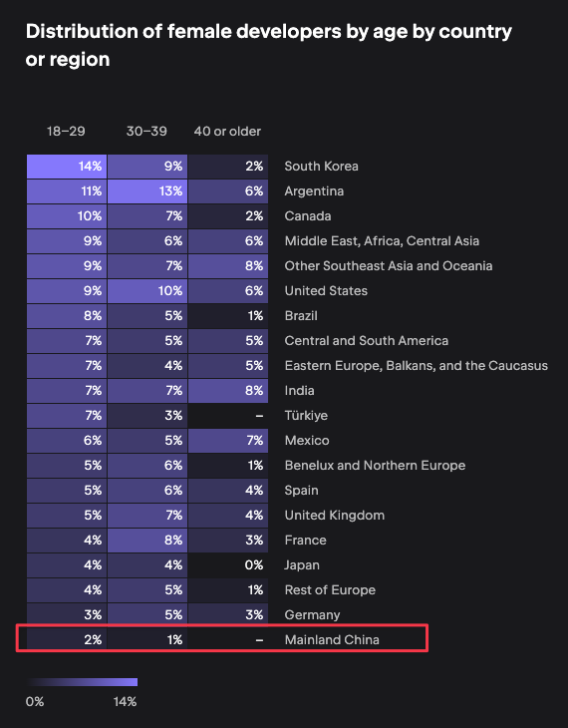
Task: Click the Türkiye row label
Action: [x=306, y=416]
